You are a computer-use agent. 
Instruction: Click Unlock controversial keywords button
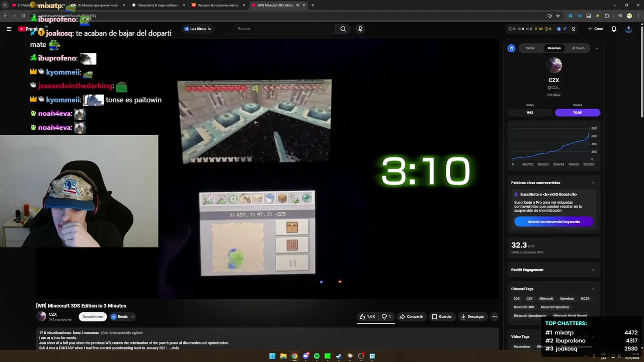[x=553, y=222]
